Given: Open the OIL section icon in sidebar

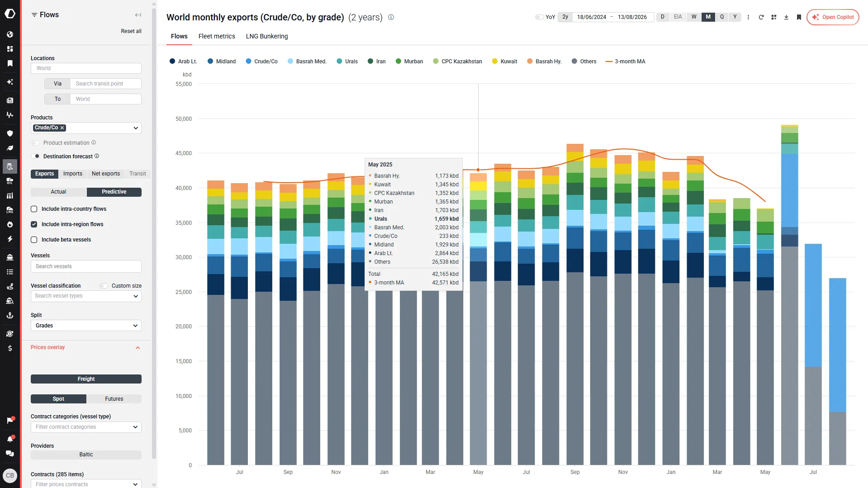Looking at the screenshot, I should click(10, 181).
